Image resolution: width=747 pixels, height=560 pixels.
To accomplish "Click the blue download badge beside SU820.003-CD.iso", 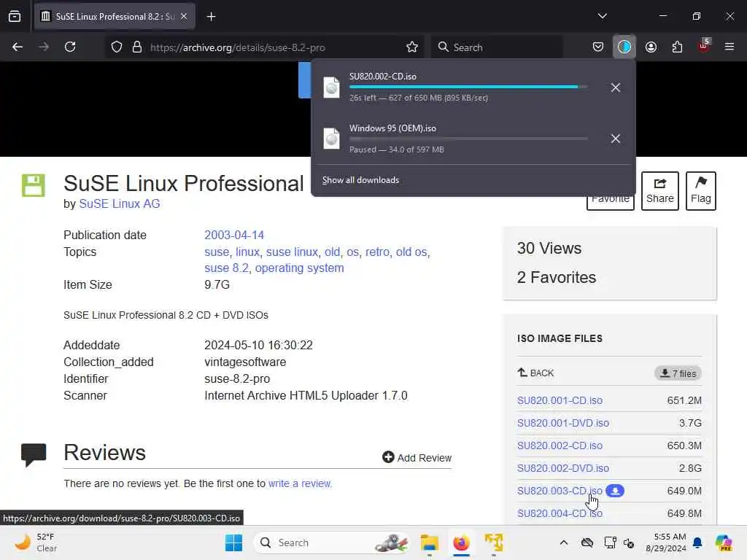I will point(615,491).
